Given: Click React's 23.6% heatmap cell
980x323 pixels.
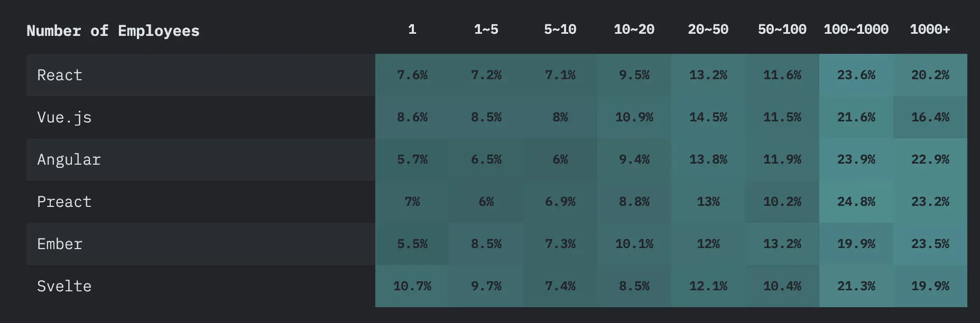Looking at the screenshot, I should (856, 75).
